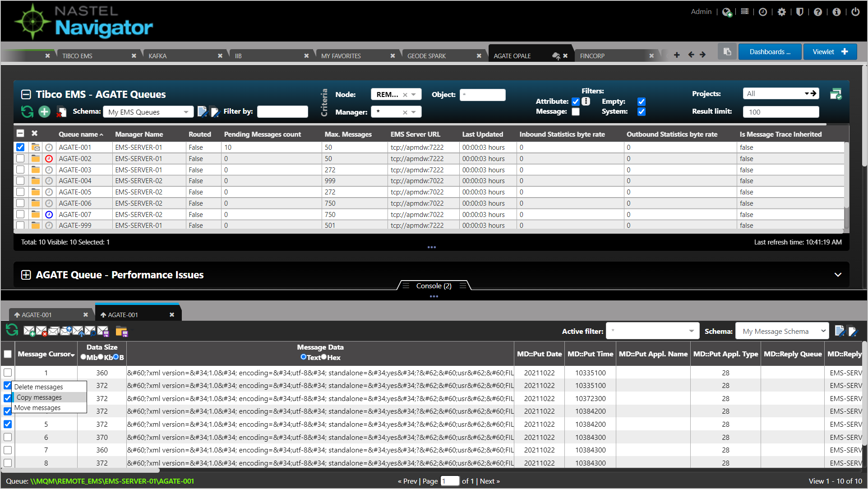Select the Hex message data radio button
Screen dimensions: 868x489
[x=323, y=357]
